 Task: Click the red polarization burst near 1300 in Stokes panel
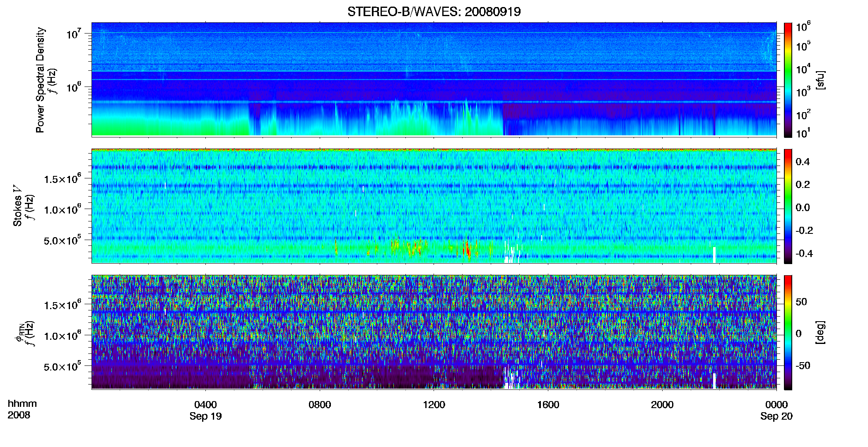pos(467,250)
